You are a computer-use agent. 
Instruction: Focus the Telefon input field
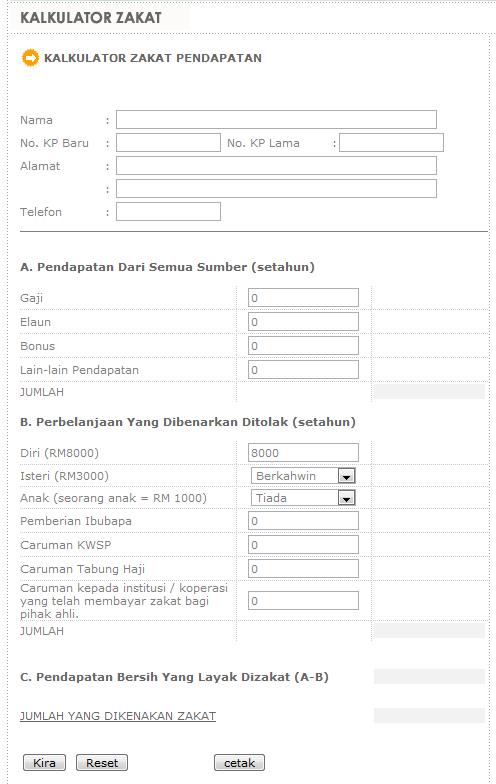(x=168, y=212)
